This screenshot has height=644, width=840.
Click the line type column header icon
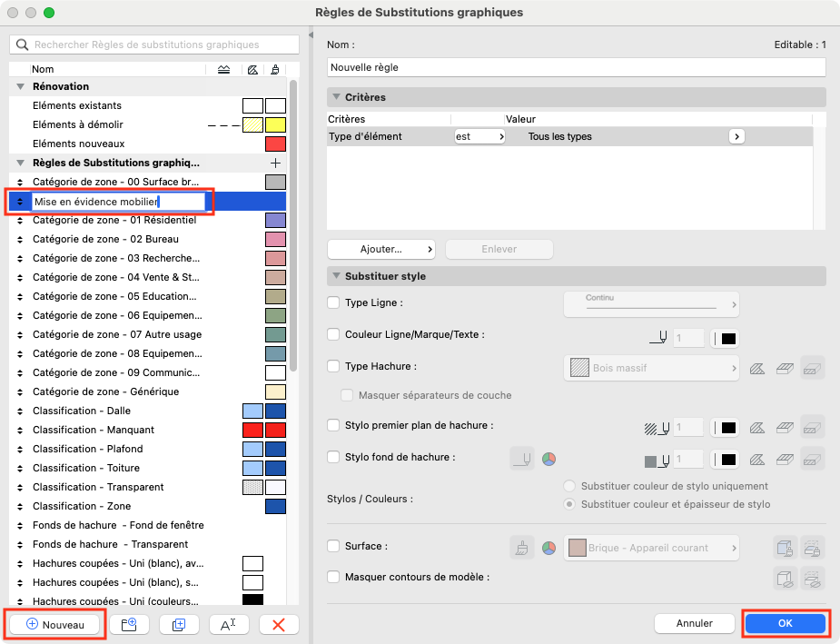tap(224, 69)
